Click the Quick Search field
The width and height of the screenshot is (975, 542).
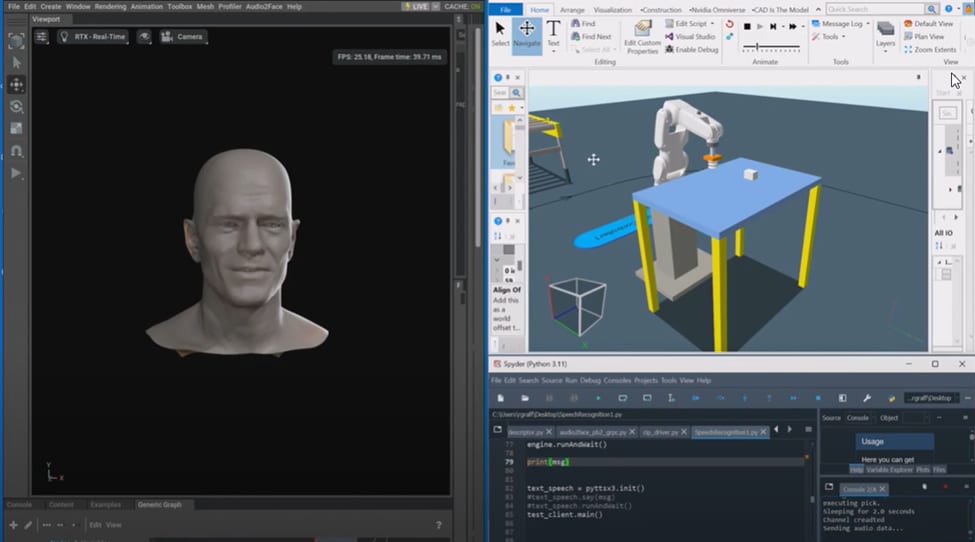pyautogui.click(x=875, y=9)
